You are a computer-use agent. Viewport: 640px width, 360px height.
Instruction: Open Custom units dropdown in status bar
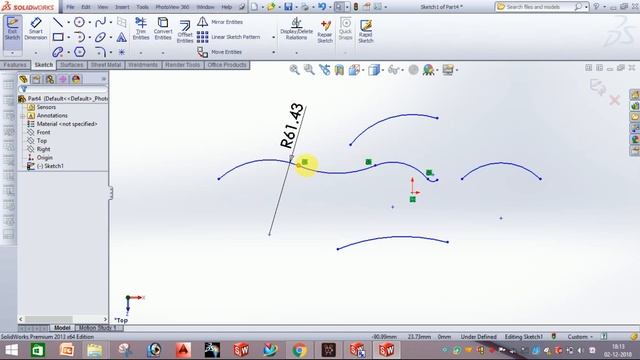click(x=580, y=337)
